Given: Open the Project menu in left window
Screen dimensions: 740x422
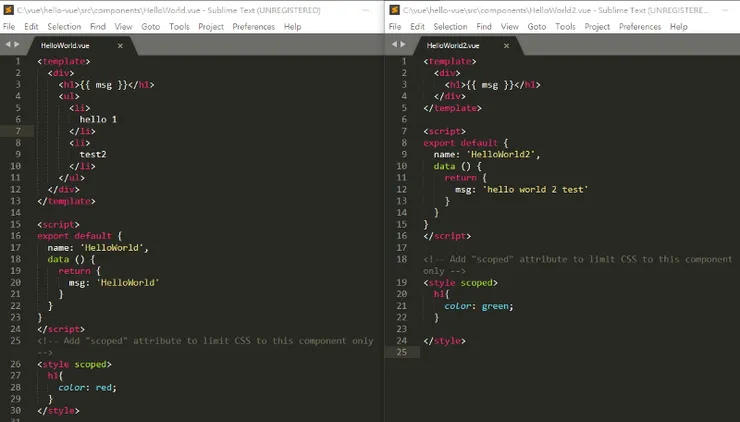Looking at the screenshot, I should [211, 27].
